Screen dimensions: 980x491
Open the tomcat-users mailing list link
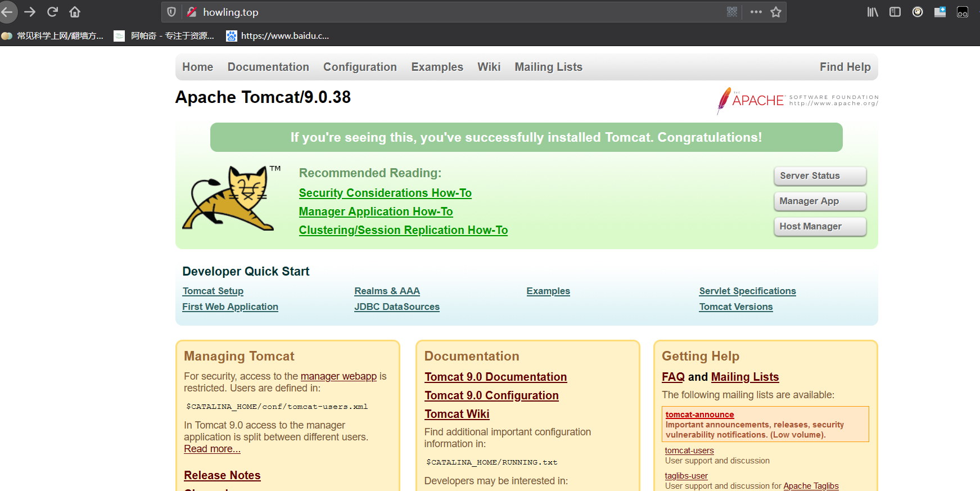click(689, 451)
